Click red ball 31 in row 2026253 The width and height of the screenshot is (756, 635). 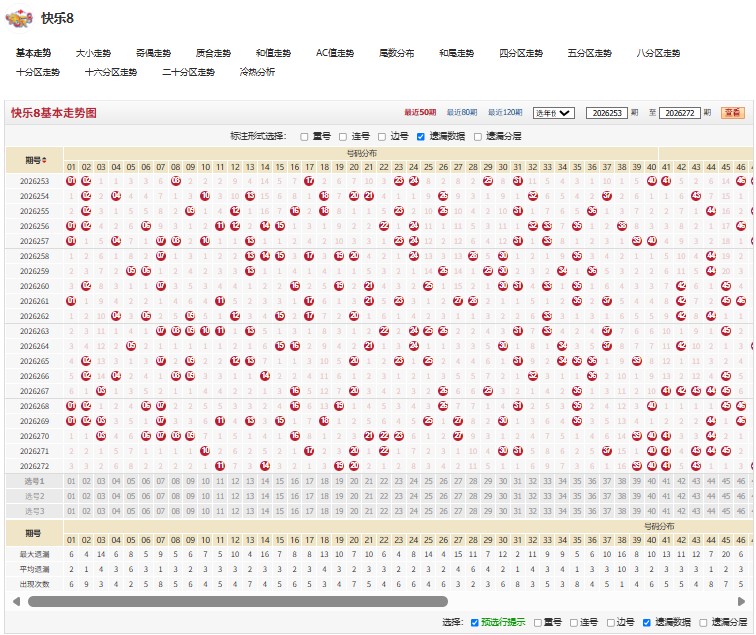(x=517, y=181)
